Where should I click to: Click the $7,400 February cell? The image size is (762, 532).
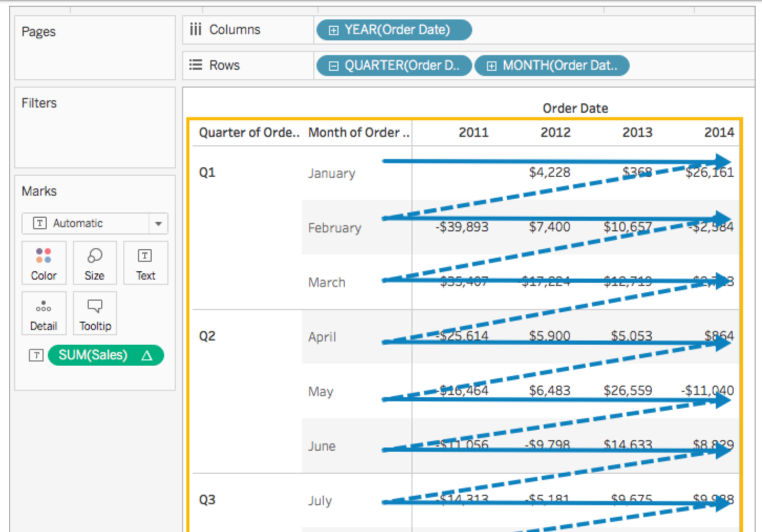(549, 227)
